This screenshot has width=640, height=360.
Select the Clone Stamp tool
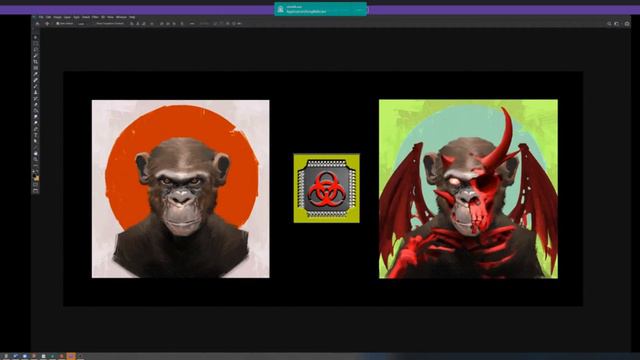point(36,92)
